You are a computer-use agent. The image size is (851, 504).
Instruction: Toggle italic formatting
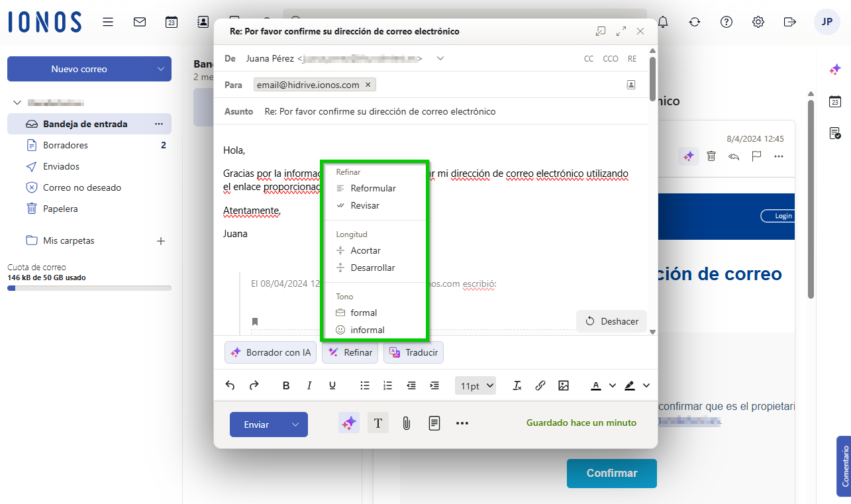[309, 385]
